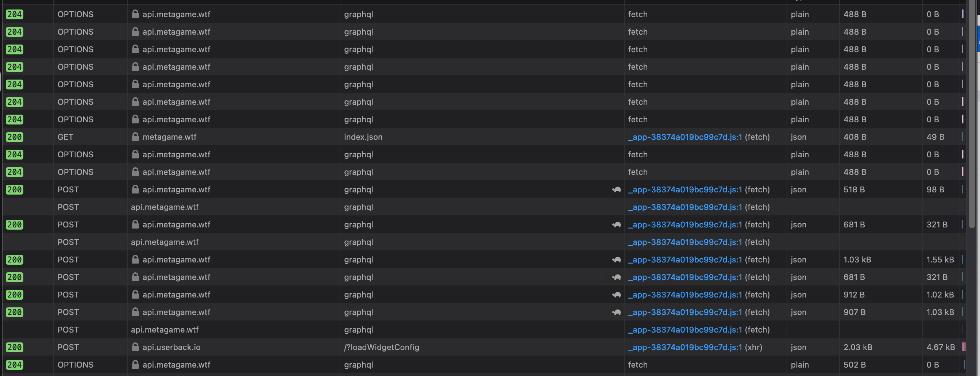Click the lock icon on the index.json GET row
Viewport: 980px width, 376px height.
[x=135, y=137]
